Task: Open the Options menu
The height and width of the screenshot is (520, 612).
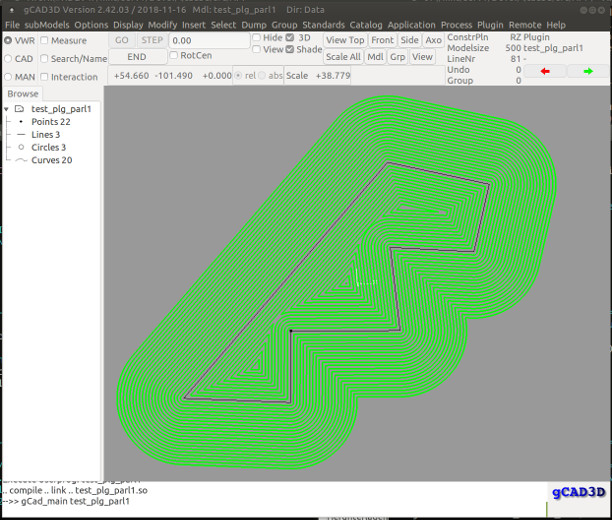Action: pyautogui.click(x=91, y=25)
